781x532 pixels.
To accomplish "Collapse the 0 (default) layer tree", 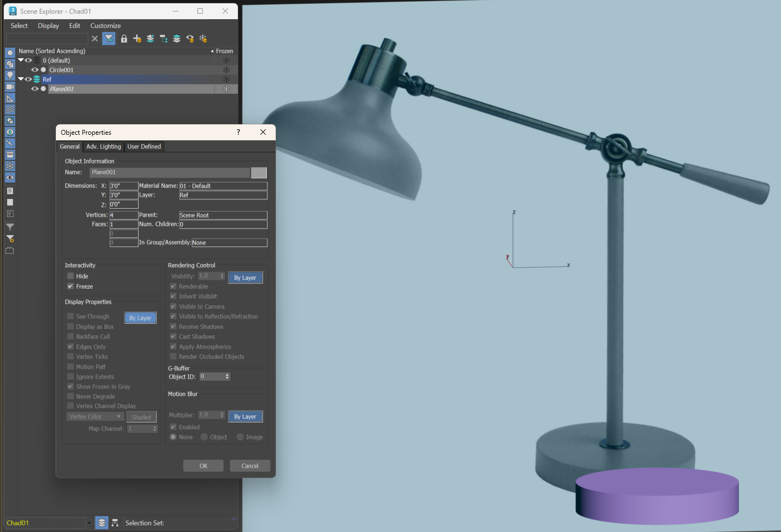I will pos(21,60).
